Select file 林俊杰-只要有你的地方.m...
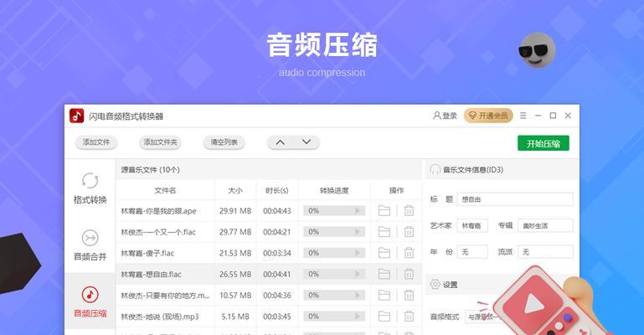Screen dimensions: 644x335 (x=165, y=295)
